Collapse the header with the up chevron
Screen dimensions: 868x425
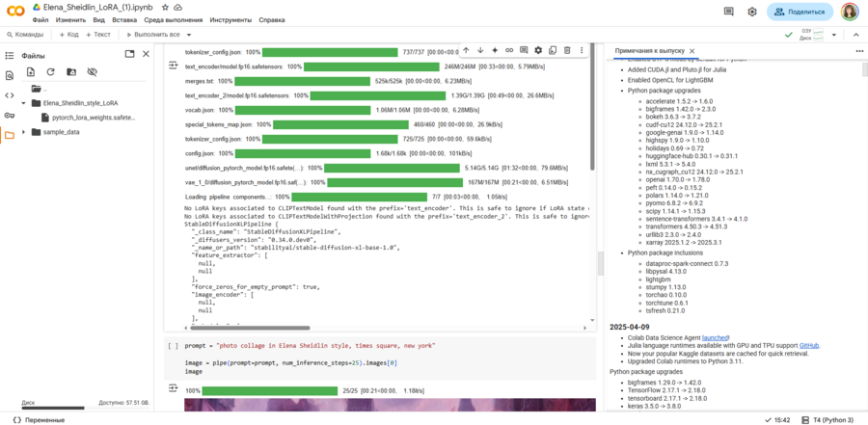coord(855,35)
